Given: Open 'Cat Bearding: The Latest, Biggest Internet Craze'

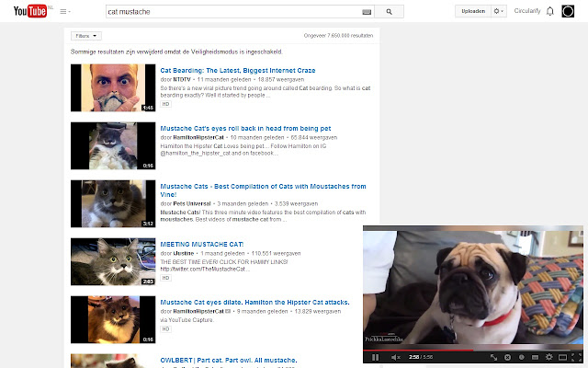Looking at the screenshot, I should tap(238, 70).
